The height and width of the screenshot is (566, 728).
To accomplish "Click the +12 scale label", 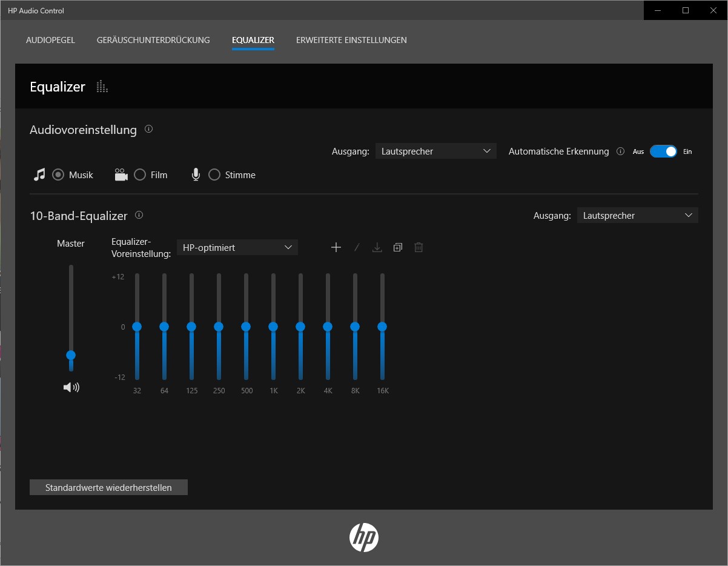I will [x=118, y=277].
